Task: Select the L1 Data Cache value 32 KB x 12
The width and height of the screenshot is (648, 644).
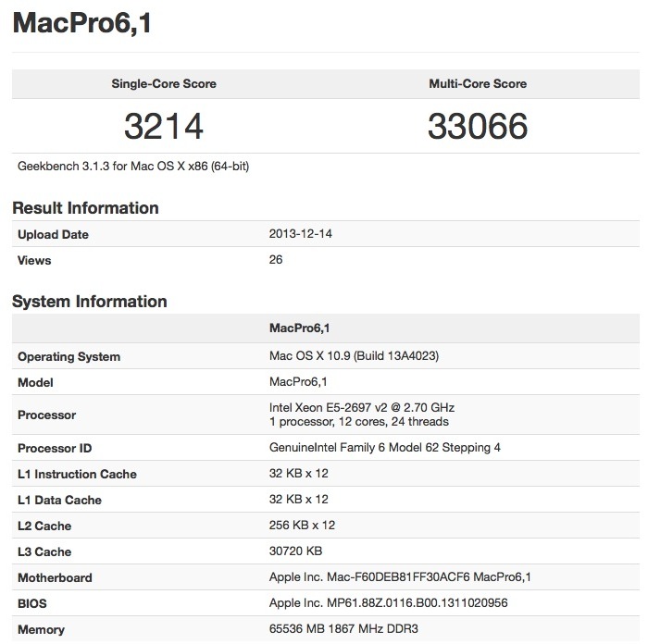Action: click(x=298, y=500)
